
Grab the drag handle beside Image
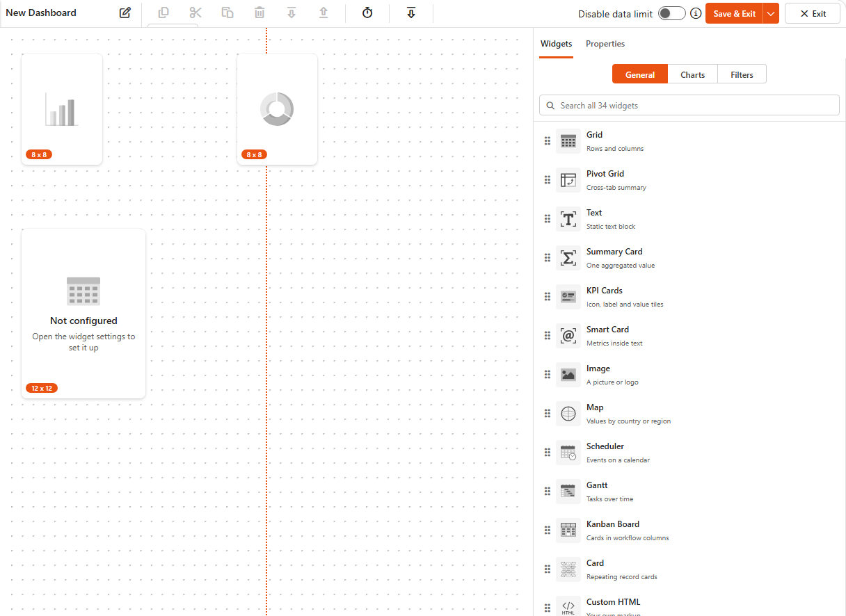(x=548, y=374)
